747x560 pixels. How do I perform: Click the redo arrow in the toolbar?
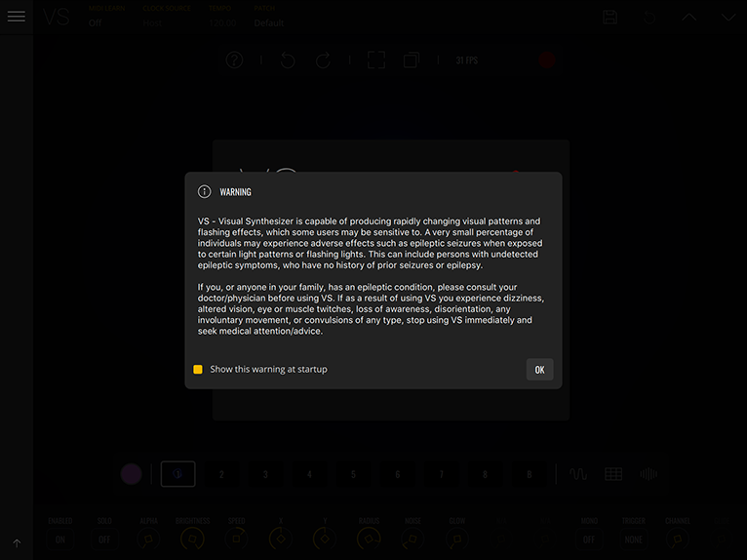(323, 60)
